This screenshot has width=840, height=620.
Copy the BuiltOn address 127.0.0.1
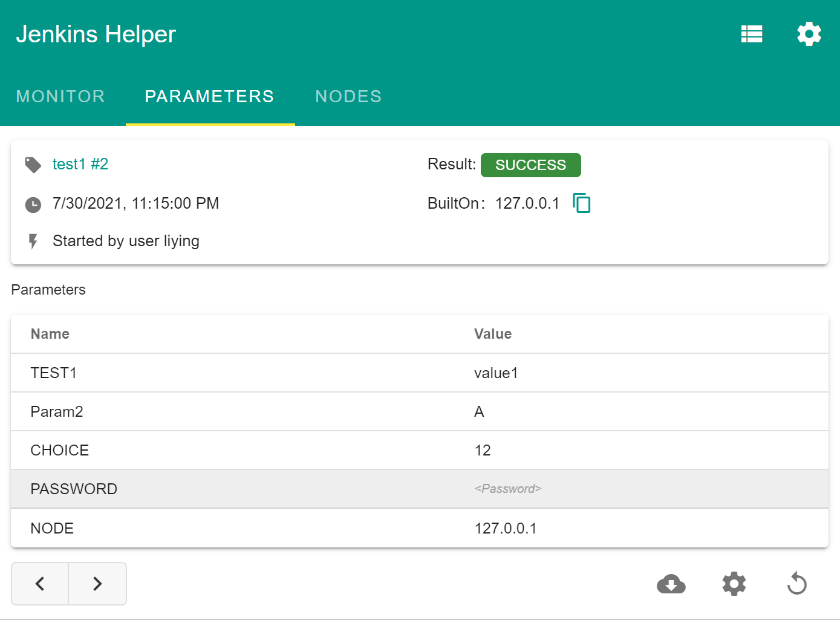point(581,203)
